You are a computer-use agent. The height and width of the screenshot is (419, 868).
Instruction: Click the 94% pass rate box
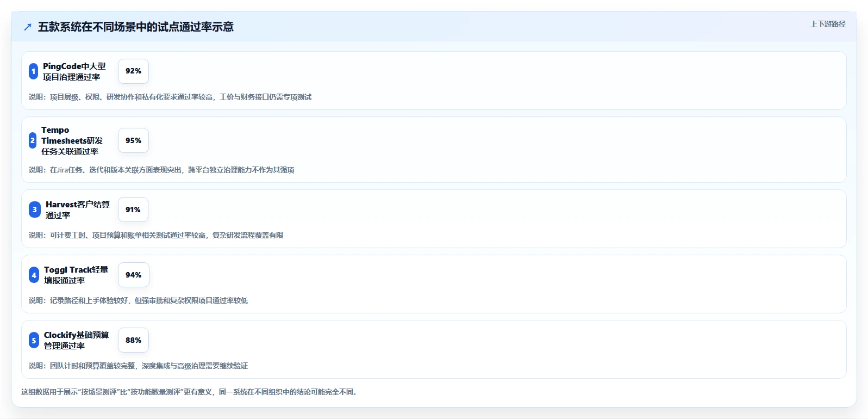tap(133, 275)
